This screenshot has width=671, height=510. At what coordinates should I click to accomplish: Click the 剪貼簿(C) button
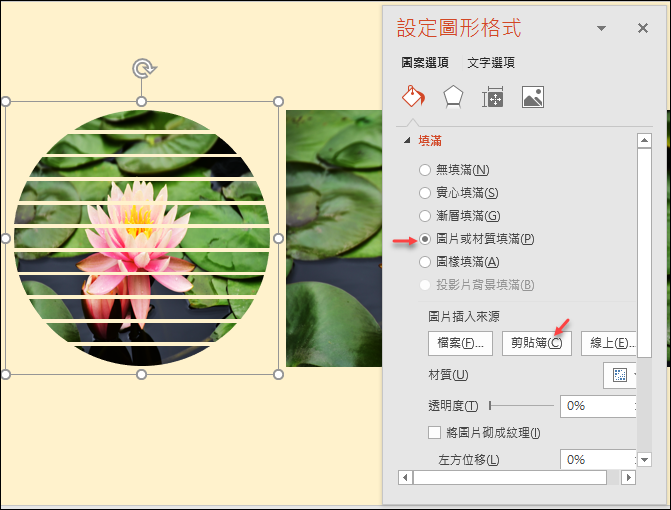pyautogui.click(x=537, y=343)
